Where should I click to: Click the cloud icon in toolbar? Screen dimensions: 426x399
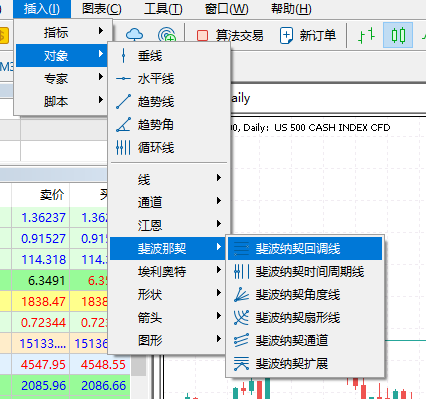(134, 35)
